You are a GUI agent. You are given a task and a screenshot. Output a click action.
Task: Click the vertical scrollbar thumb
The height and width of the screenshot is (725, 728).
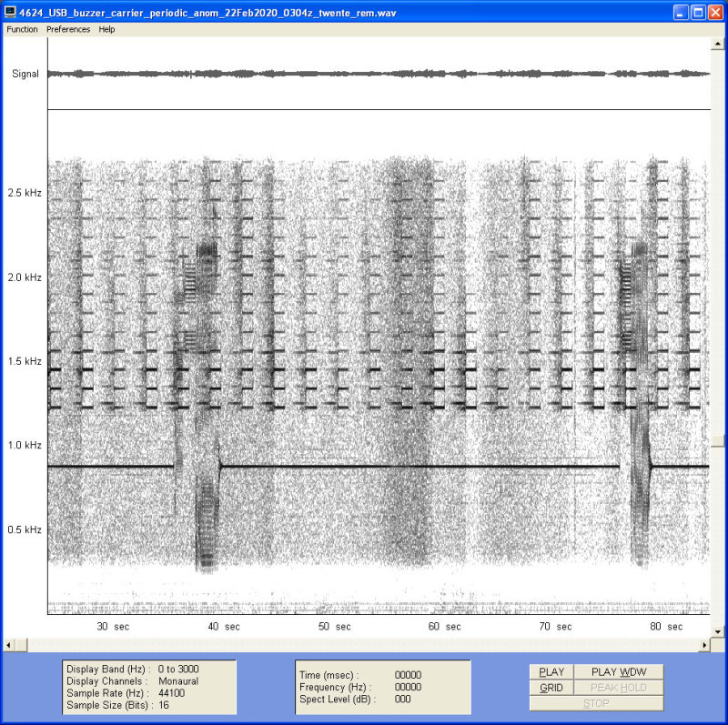pyautogui.click(x=718, y=441)
